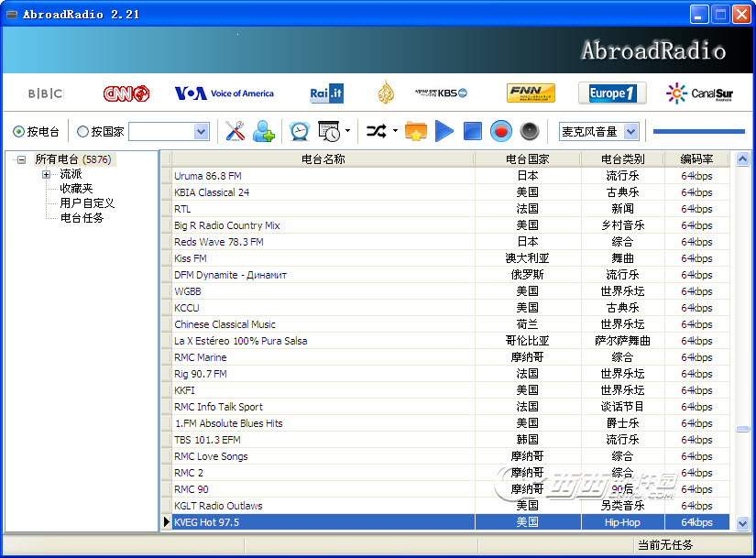Select the 按电台 radio option
This screenshot has height=558, width=756.
point(19,132)
